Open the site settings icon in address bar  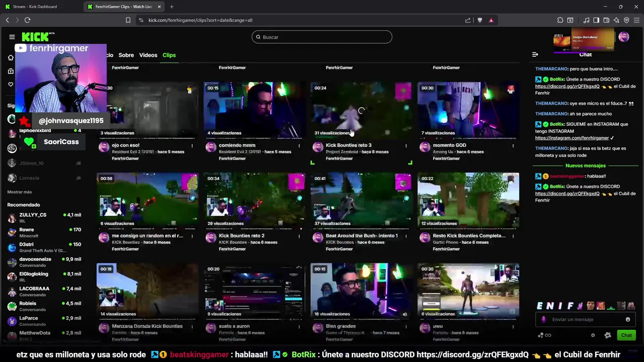pos(141,20)
